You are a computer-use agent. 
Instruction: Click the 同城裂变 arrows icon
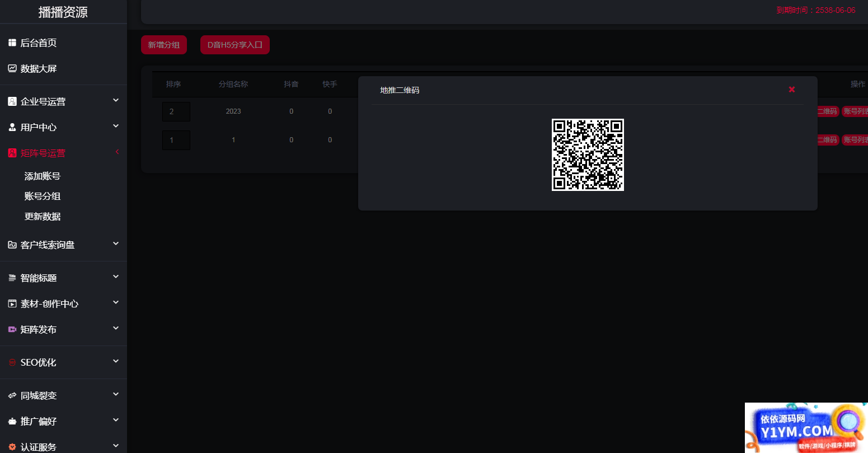coord(12,395)
